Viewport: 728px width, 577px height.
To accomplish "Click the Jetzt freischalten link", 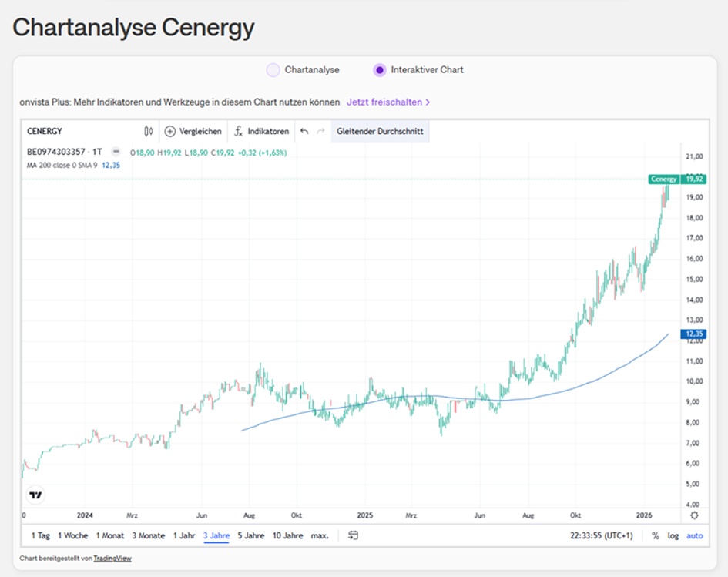I will click(x=388, y=102).
